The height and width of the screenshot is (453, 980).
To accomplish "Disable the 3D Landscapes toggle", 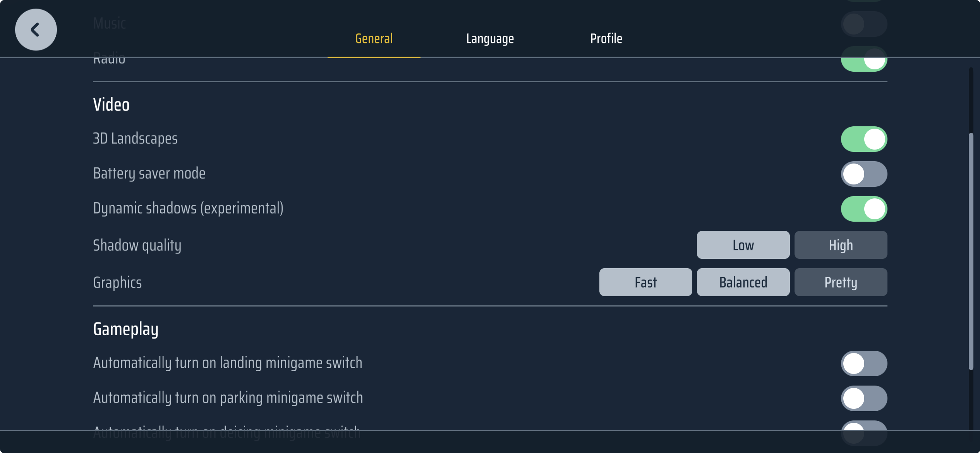I will point(864,139).
